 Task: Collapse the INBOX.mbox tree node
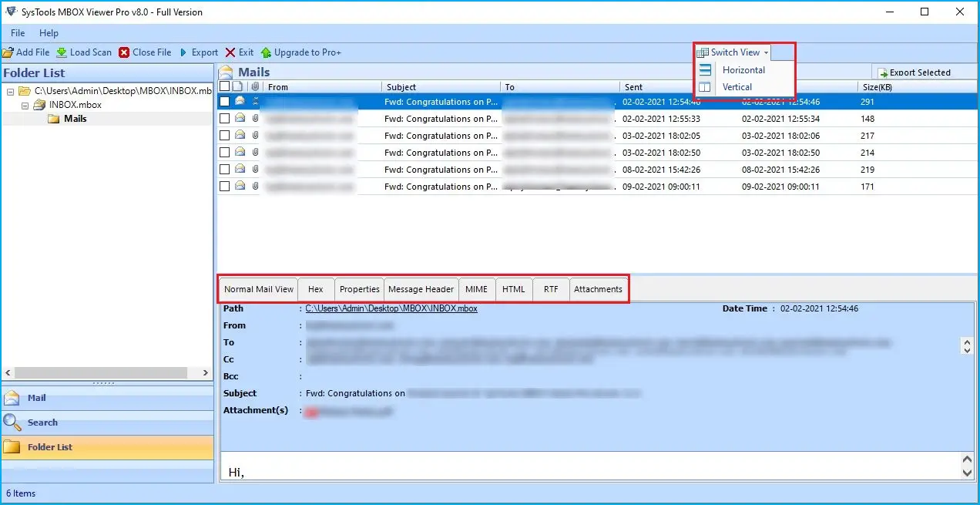tap(25, 104)
